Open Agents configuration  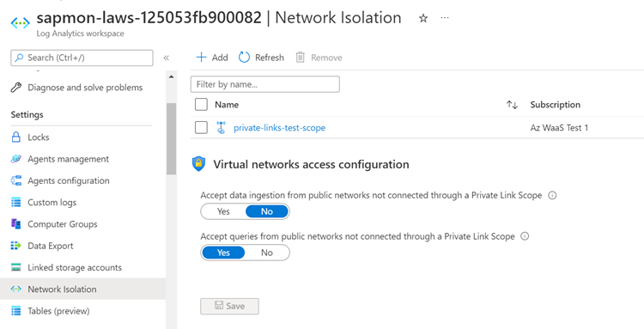(x=69, y=180)
